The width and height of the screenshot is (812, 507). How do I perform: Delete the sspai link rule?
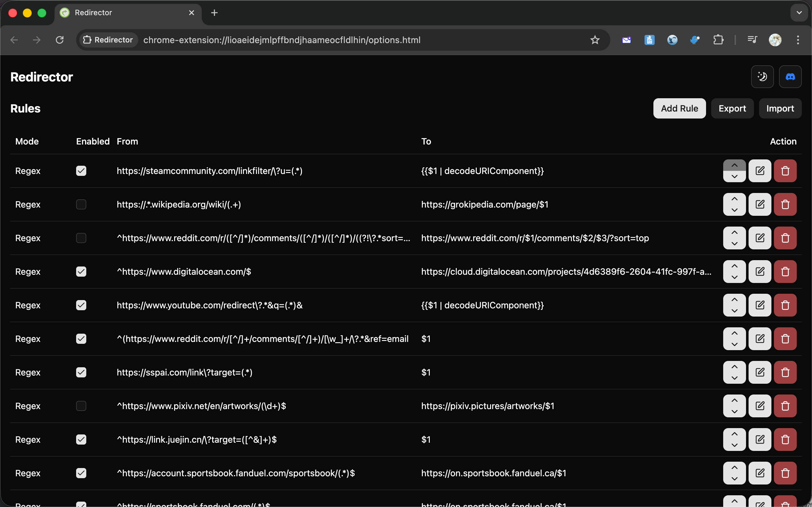pyautogui.click(x=785, y=372)
